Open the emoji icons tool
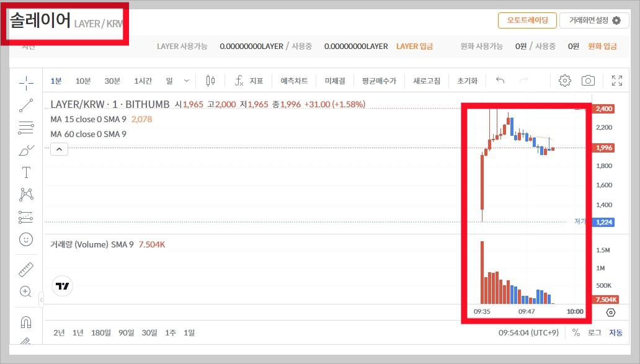640x364 pixels. click(x=26, y=239)
